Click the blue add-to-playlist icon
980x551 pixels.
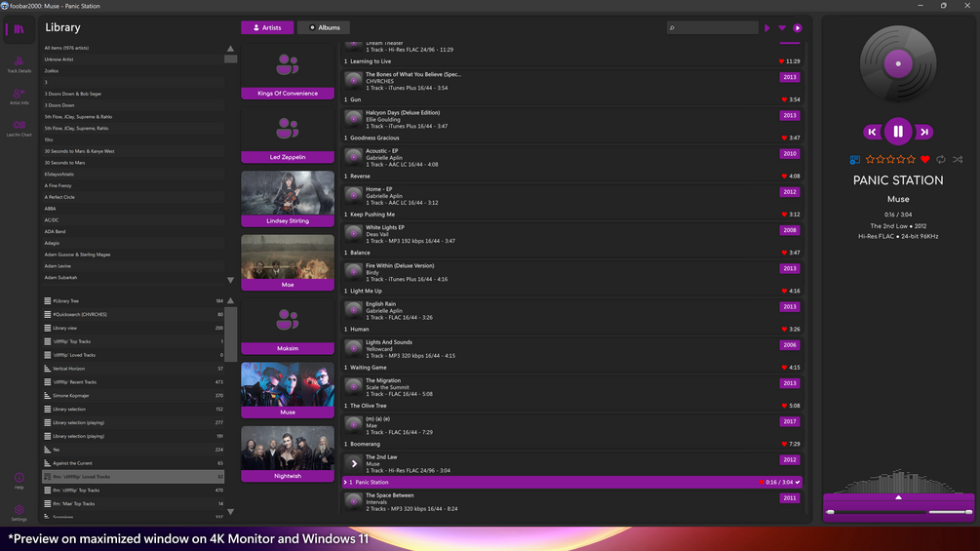854,160
